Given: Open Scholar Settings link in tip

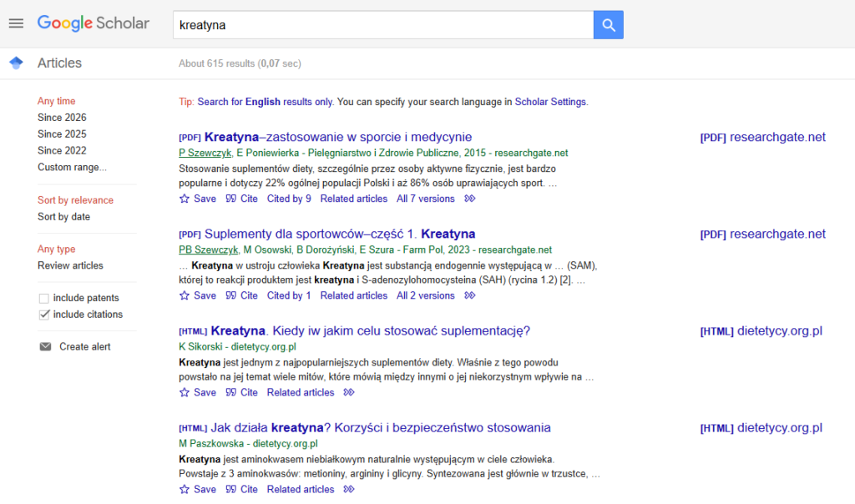Looking at the screenshot, I should (x=550, y=102).
